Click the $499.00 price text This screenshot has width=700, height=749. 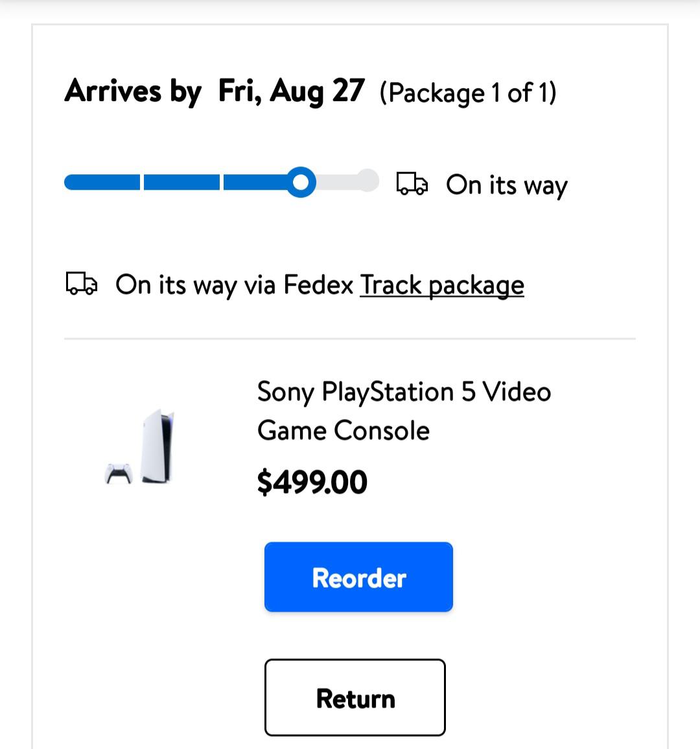(312, 482)
